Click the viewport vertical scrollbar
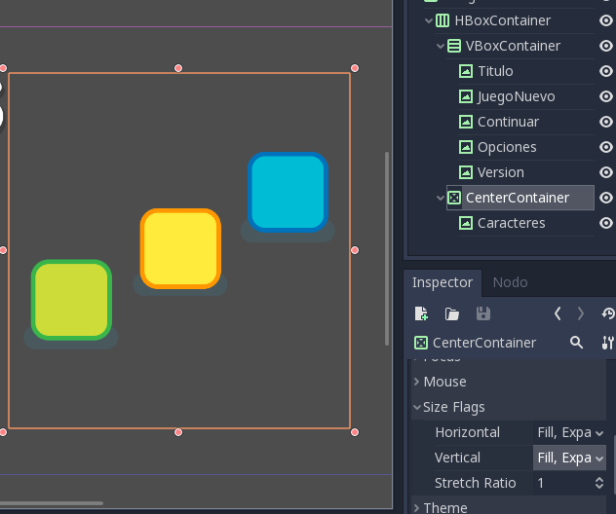616x514 pixels. (x=387, y=248)
